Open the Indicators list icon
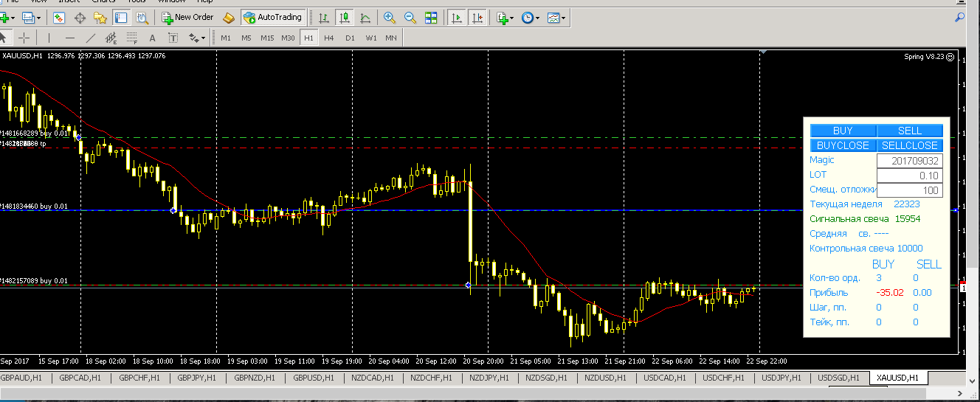 503,17
